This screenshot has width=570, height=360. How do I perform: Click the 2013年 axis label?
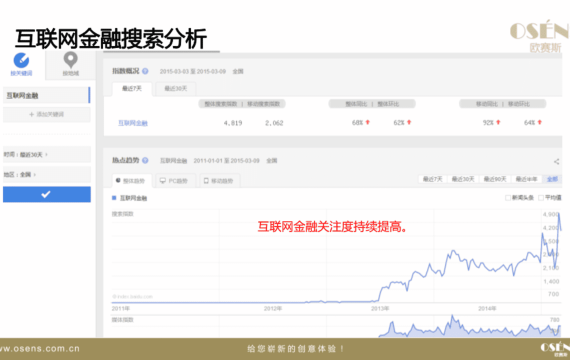[380, 308]
